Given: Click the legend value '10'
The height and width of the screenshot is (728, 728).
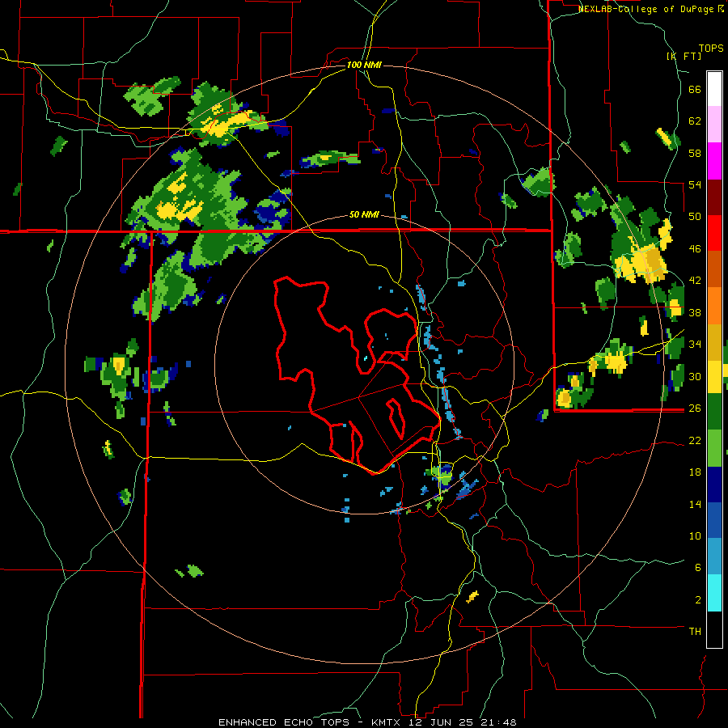Looking at the screenshot, I should pyautogui.click(x=695, y=535).
